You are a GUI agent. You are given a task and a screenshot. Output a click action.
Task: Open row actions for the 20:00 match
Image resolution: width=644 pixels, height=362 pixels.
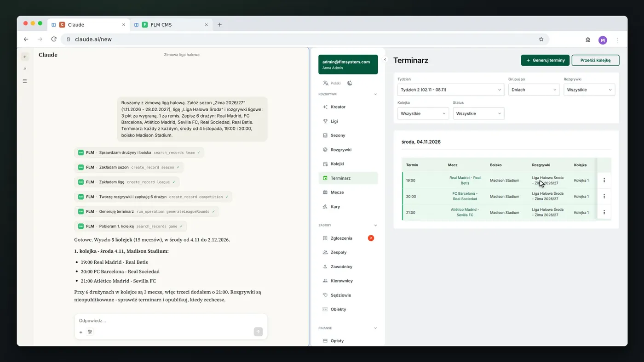[604, 196]
